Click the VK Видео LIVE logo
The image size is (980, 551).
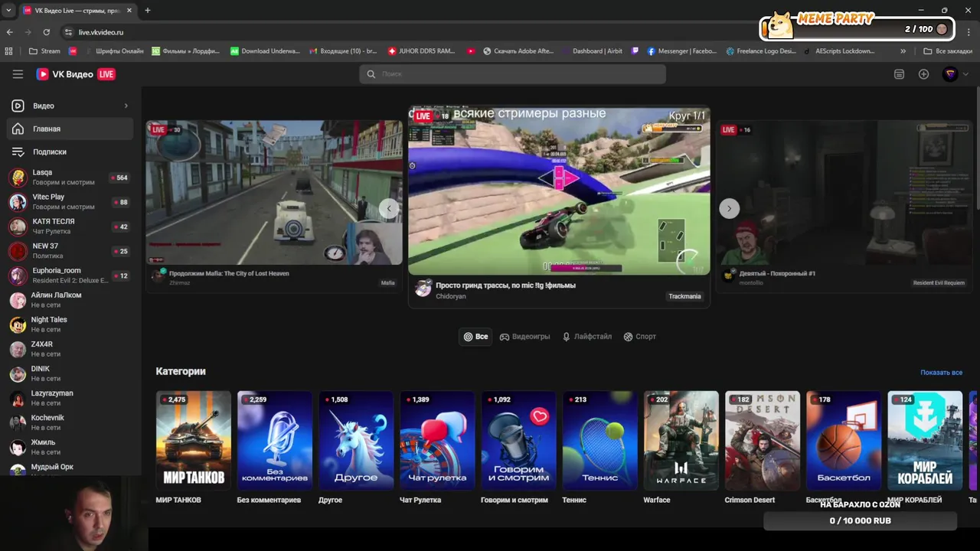tap(76, 74)
